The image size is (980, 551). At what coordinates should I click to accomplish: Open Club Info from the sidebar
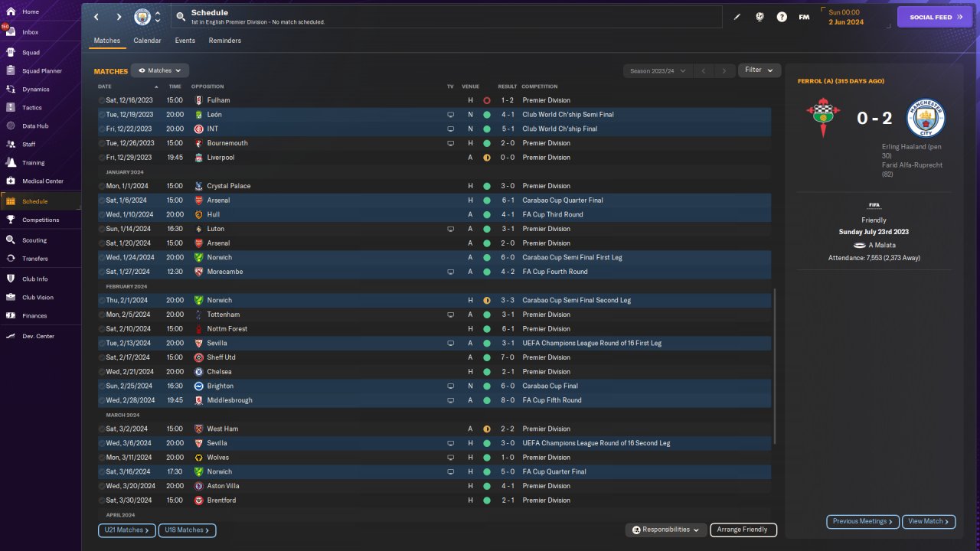(x=41, y=279)
